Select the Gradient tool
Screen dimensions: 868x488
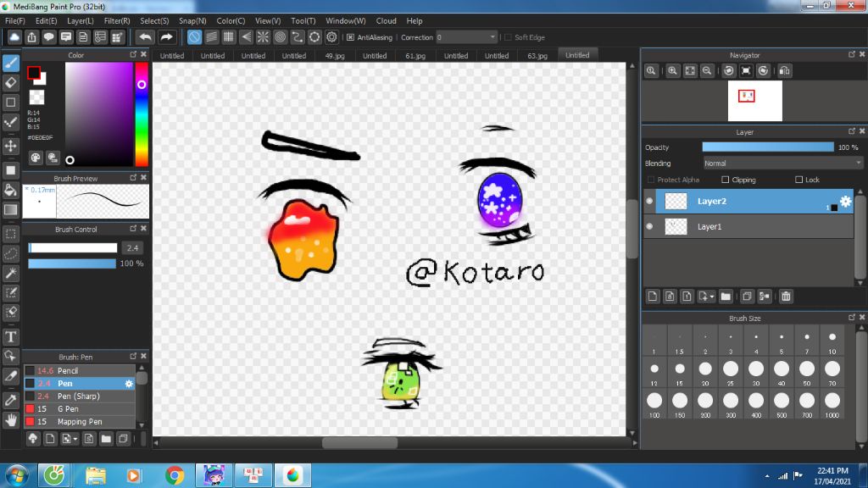[11, 210]
